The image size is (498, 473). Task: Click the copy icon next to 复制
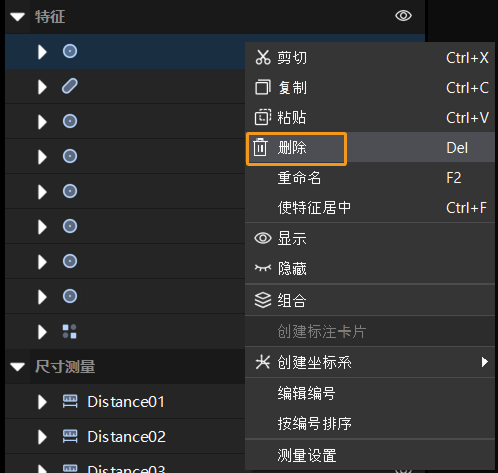[x=263, y=87]
